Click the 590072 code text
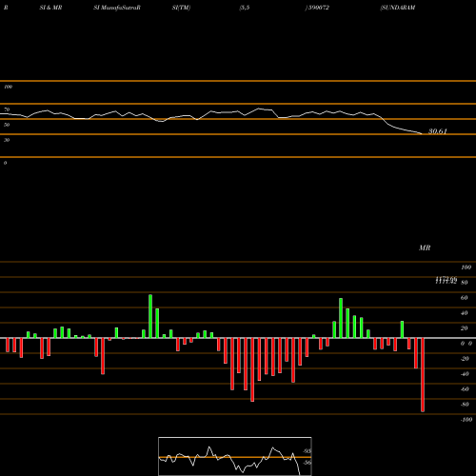Image resolution: width=476 pixels, height=476 pixels. pyautogui.click(x=318, y=8)
